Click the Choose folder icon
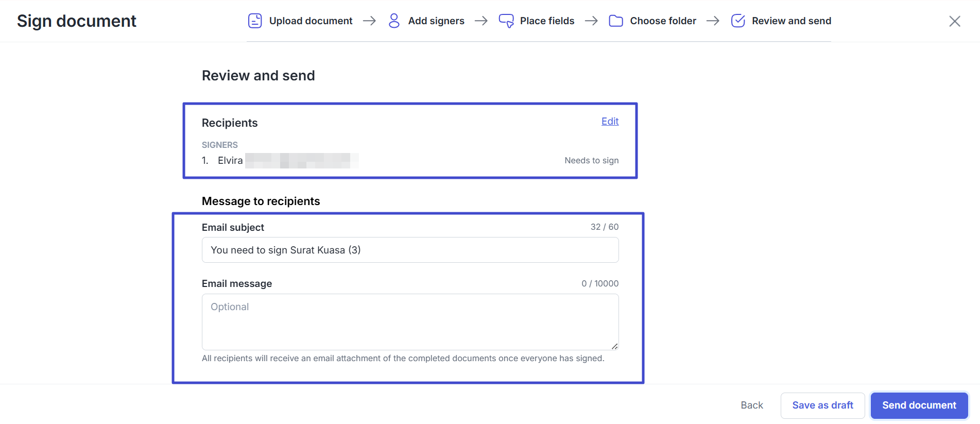 [x=616, y=21]
